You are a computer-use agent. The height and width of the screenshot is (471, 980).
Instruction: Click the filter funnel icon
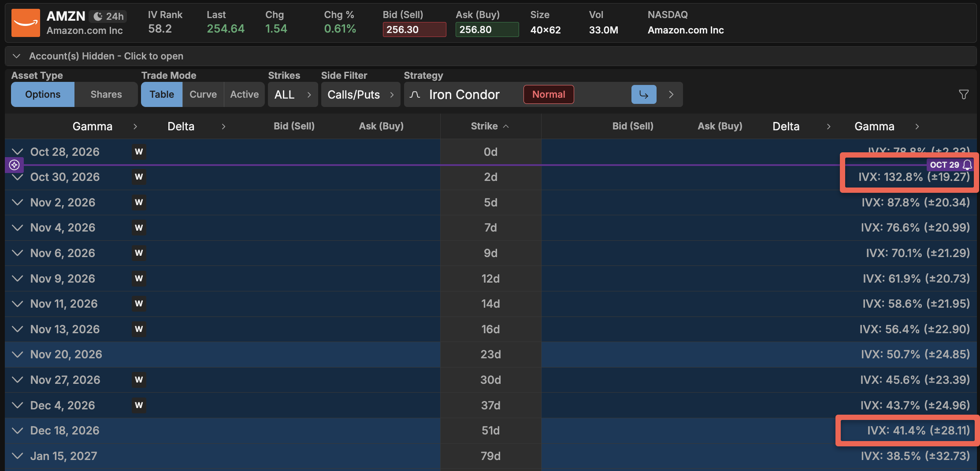point(964,94)
